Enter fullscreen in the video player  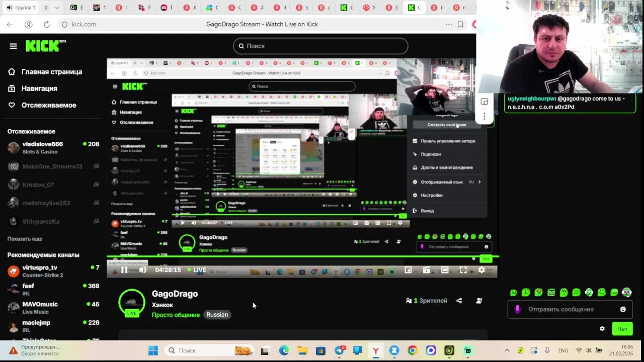[463, 270]
